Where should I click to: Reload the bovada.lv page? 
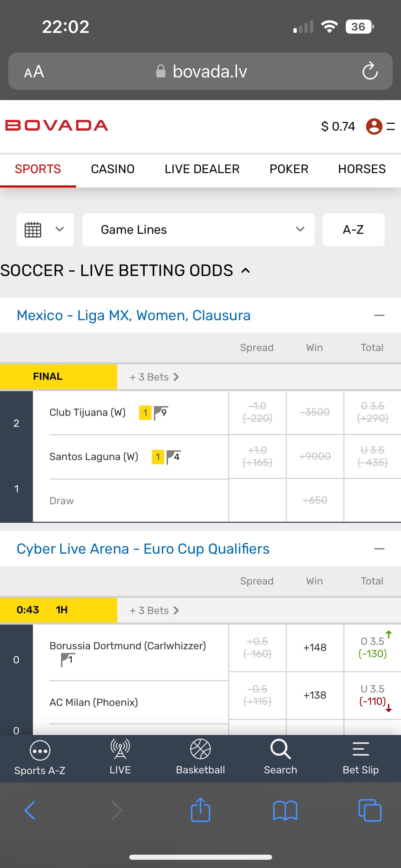click(370, 71)
